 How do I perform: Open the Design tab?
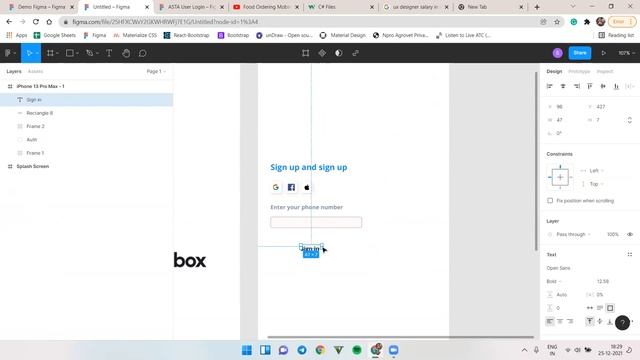[x=554, y=71]
